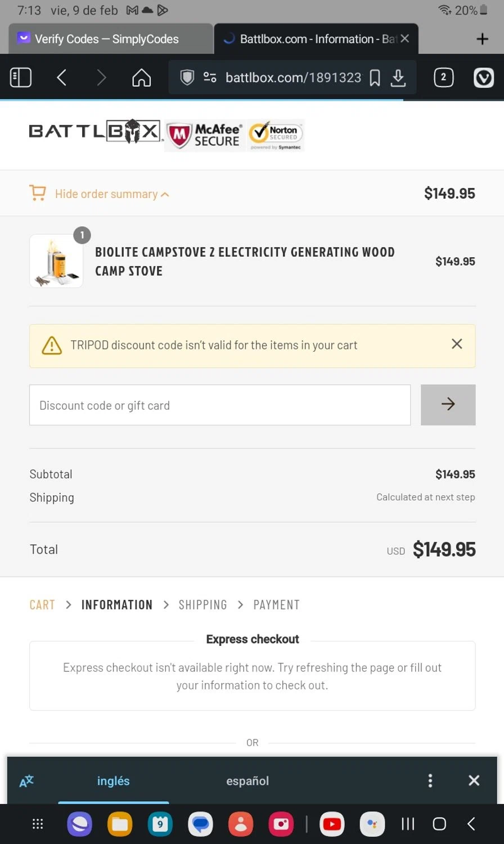This screenshot has height=844, width=504.
Task: Switch to Verify Codes SimplyCodes tab
Action: tap(107, 39)
